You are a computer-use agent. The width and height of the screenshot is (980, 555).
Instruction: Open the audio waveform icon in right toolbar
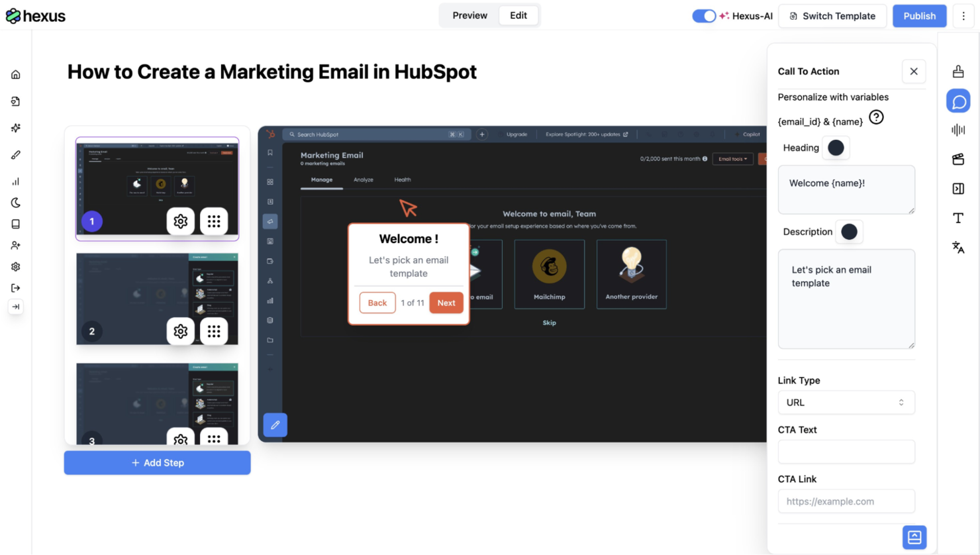coord(958,130)
